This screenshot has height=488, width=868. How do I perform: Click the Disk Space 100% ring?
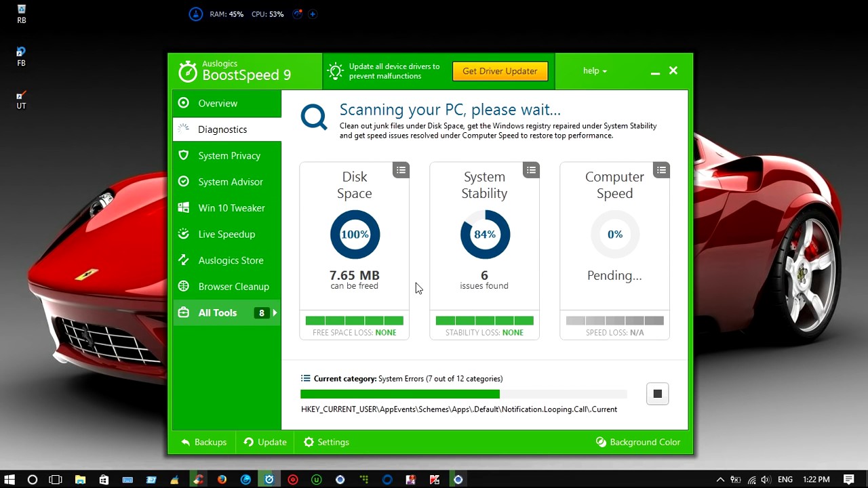[355, 235]
